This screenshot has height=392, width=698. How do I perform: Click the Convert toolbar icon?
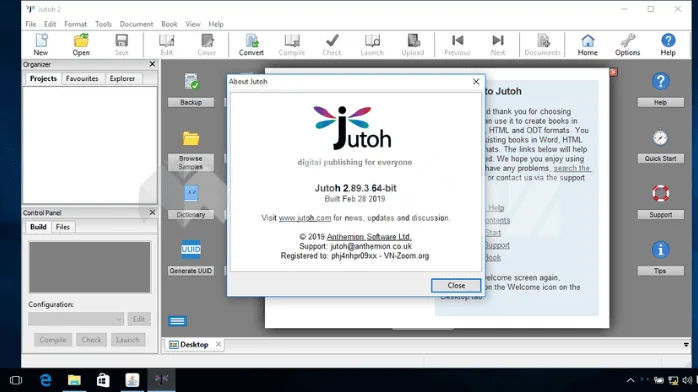251,44
